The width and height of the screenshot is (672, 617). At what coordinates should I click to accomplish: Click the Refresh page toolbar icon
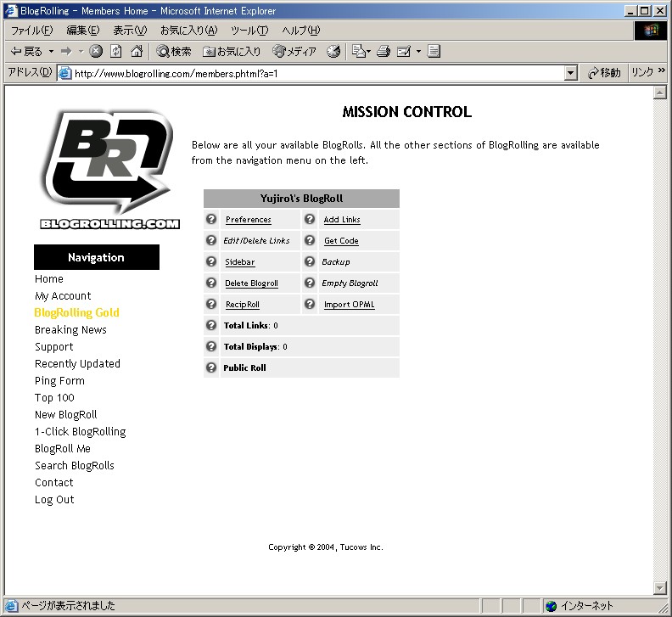(x=116, y=52)
